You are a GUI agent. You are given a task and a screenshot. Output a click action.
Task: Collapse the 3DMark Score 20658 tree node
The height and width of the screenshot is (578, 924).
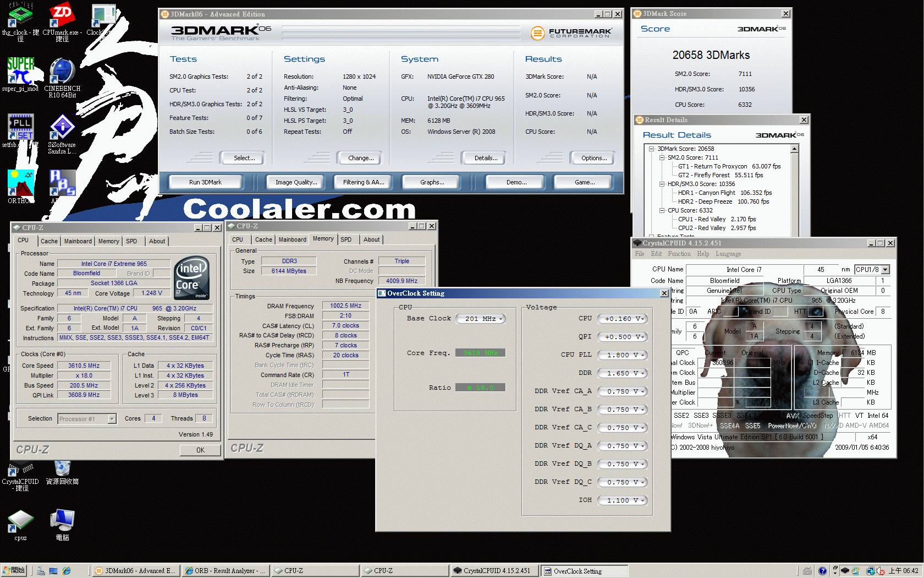pyautogui.click(x=651, y=149)
